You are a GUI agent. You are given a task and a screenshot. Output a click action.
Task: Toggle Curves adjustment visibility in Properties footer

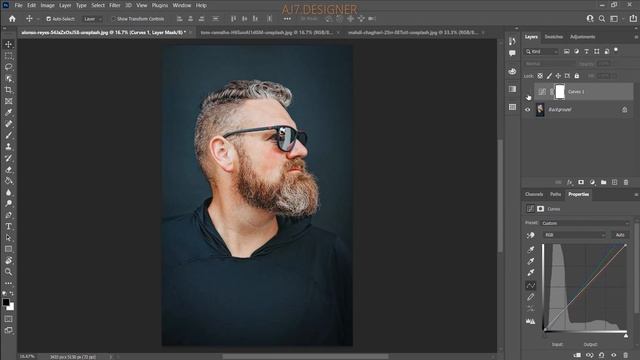pos(613,356)
